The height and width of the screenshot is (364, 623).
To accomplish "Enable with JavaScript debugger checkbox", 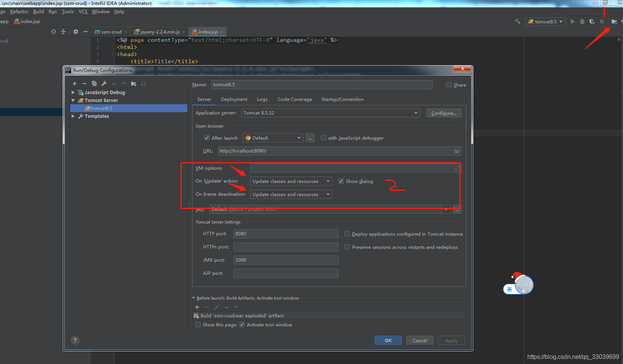I will (323, 138).
